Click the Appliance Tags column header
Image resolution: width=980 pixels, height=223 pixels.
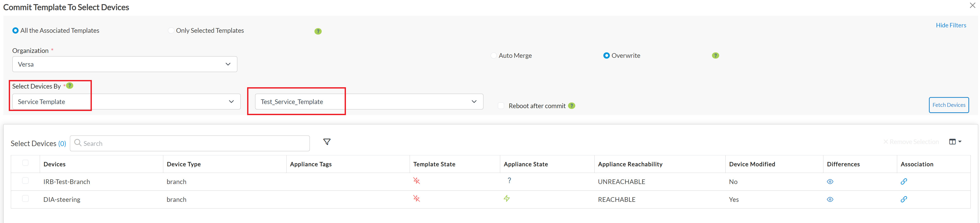311,164
